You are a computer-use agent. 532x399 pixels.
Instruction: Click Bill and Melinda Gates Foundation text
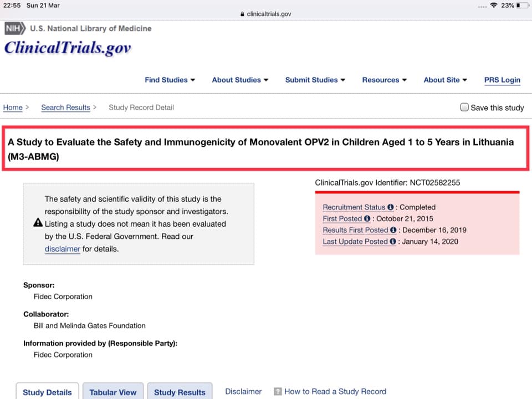[x=90, y=326]
